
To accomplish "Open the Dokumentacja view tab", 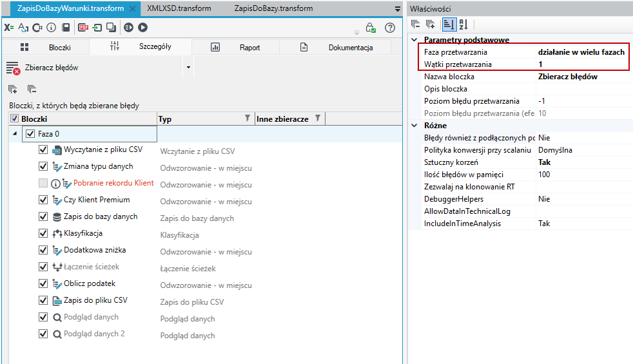I will (336, 47).
